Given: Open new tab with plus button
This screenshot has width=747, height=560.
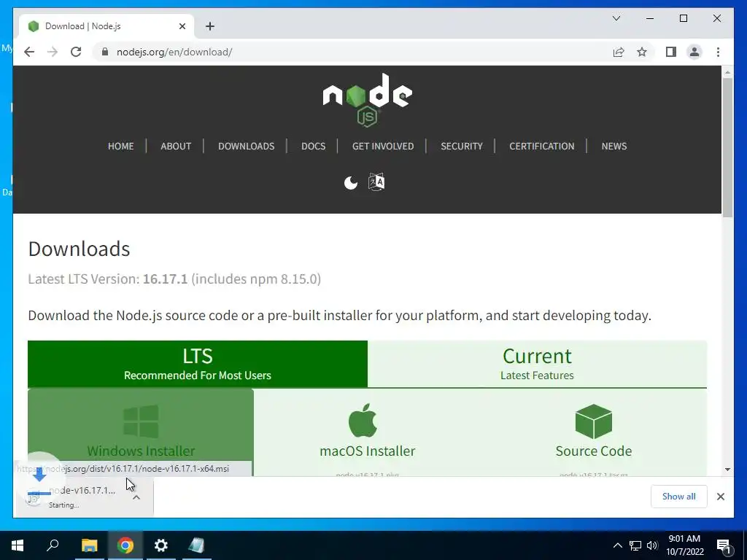Looking at the screenshot, I should tap(210, 26).
